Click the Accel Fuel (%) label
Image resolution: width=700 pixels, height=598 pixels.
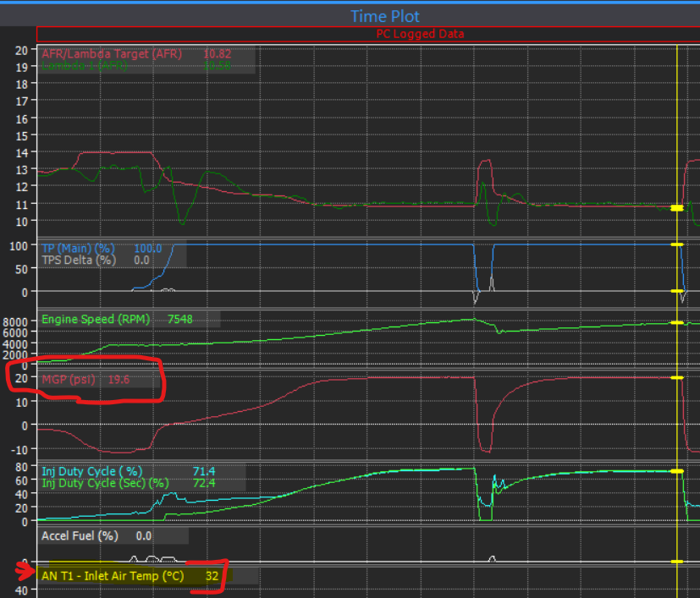click(80, 536)
